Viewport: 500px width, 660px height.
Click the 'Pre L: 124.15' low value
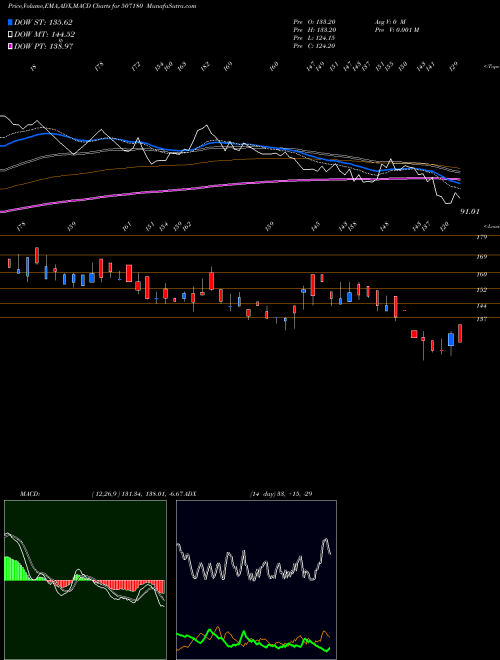click(314, 38)
